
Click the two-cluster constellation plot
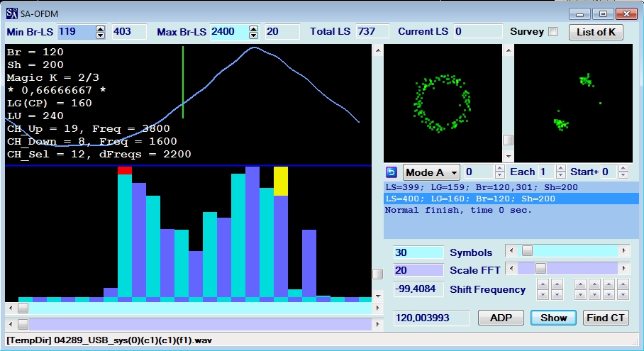tap(573, 103)
